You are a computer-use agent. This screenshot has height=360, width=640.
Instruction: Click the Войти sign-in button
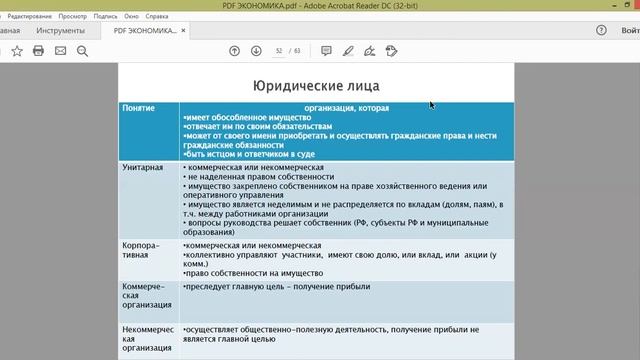[630, 31]
